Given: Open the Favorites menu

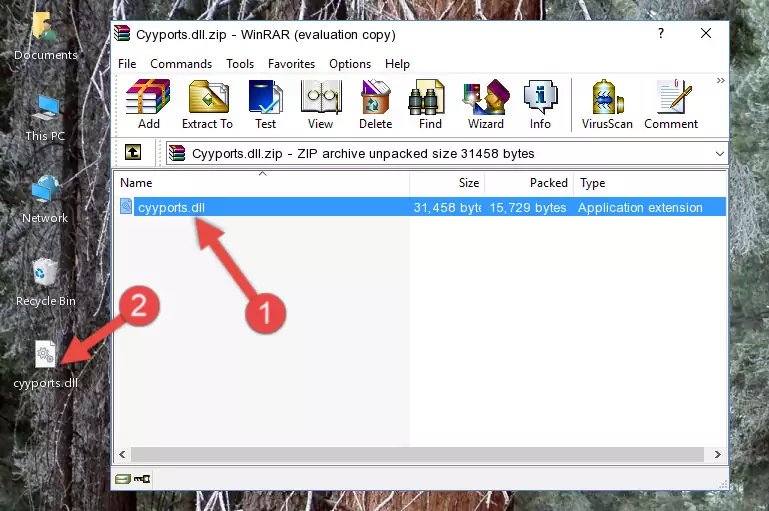Looking at the screenshot, I should click(x=291, y=64).
